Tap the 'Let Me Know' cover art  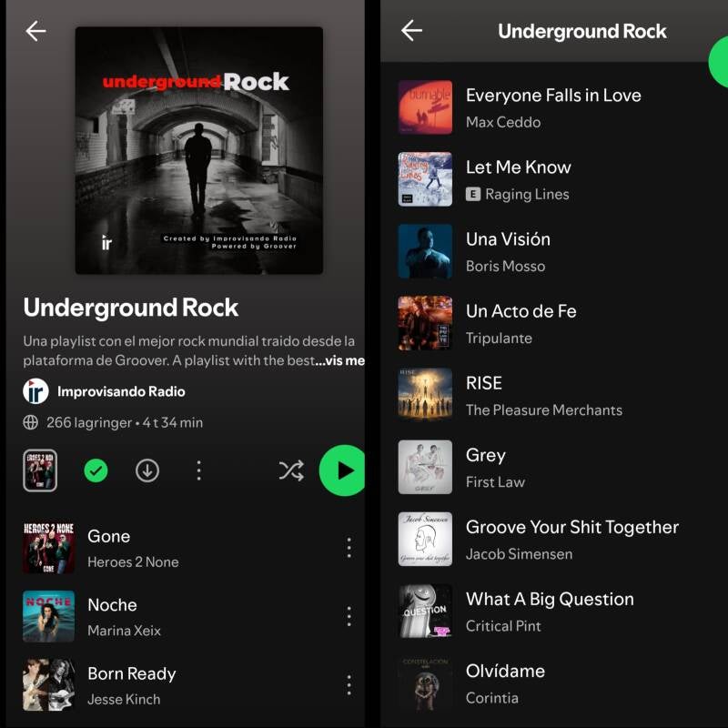pyautogui.click(x=425, y=179)
